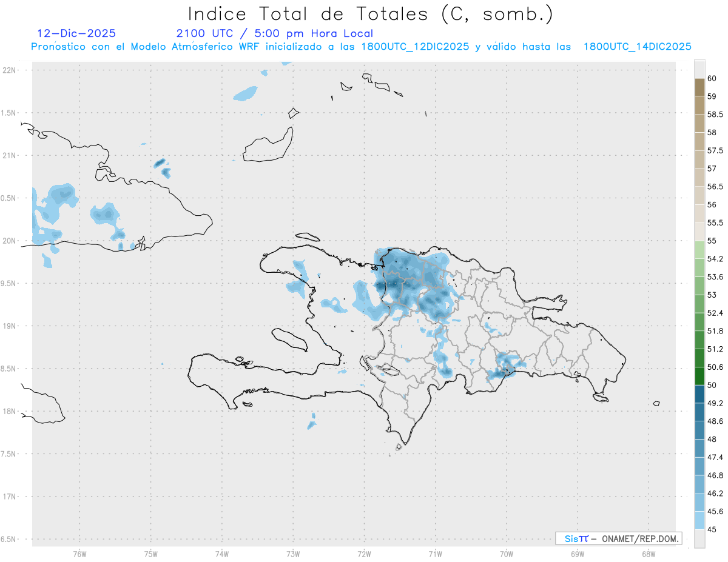Click the "2100 UTC / 5:00 pm Hora Local" text
This screenshot has height=562, width=728.
(275, 34)
